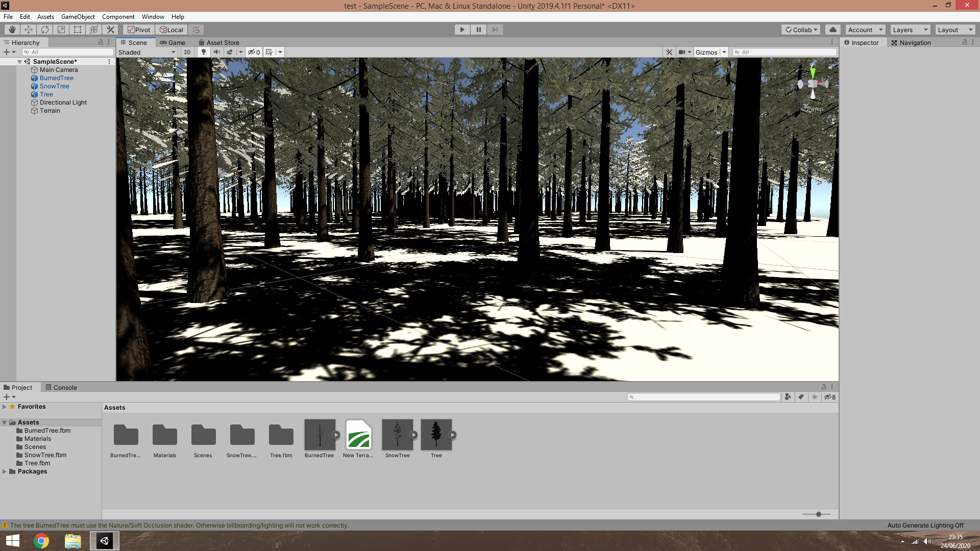The image size is (980, 551).
Task: Open the Shaded draw mode dropdown
Action: pyautogui.click(x=147, y=52)
